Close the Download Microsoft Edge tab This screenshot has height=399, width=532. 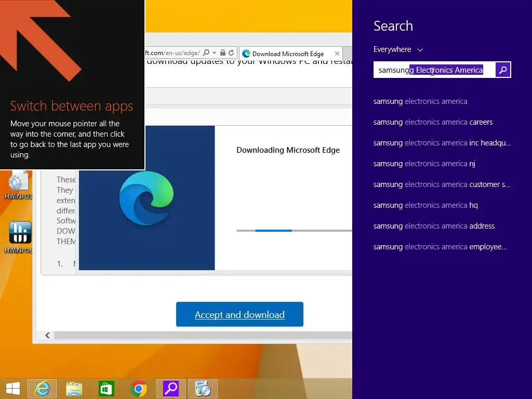pyautogui.click(x=337, y=54)
